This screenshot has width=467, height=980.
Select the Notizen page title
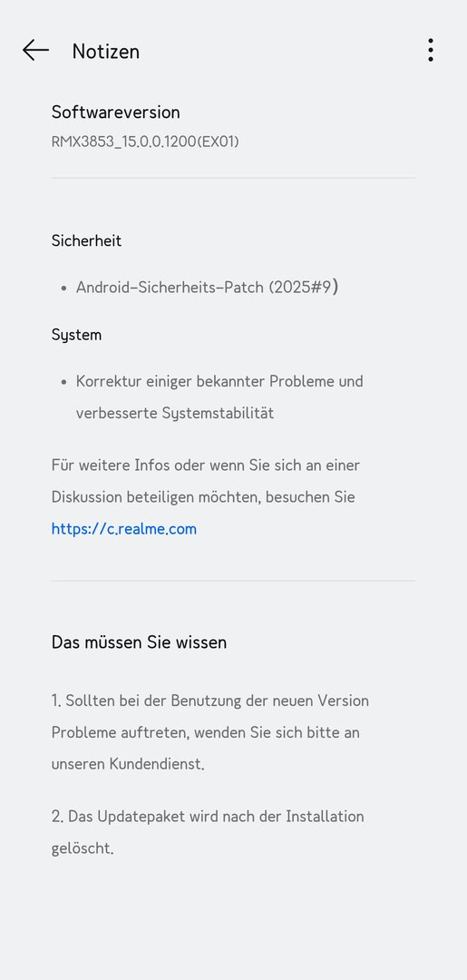click(x=105, y=51)
